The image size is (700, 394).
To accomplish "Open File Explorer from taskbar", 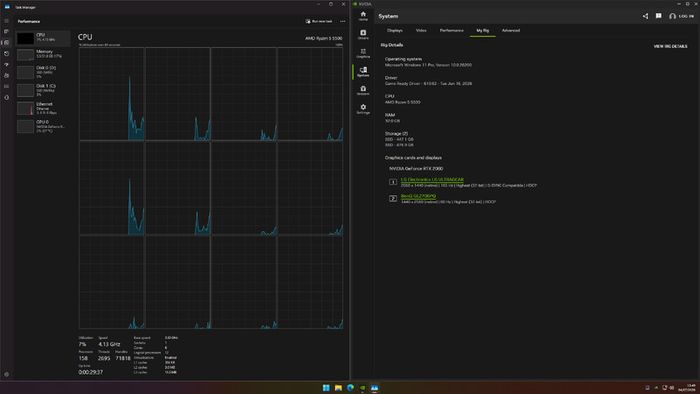I will coord(338,387).
